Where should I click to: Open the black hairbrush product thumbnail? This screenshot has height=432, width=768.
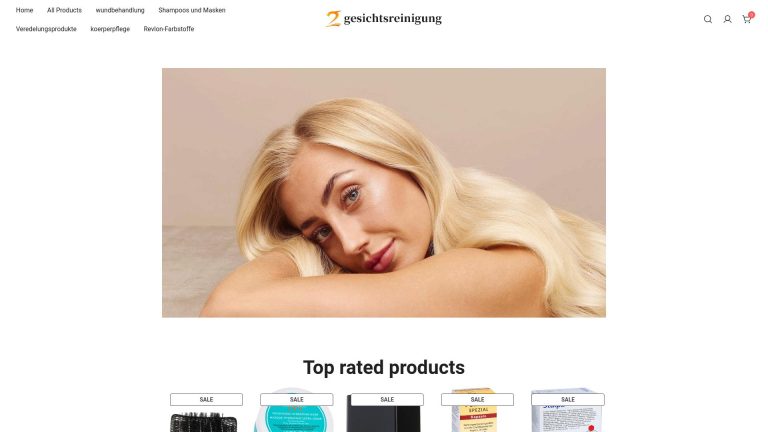pos(204,421)
